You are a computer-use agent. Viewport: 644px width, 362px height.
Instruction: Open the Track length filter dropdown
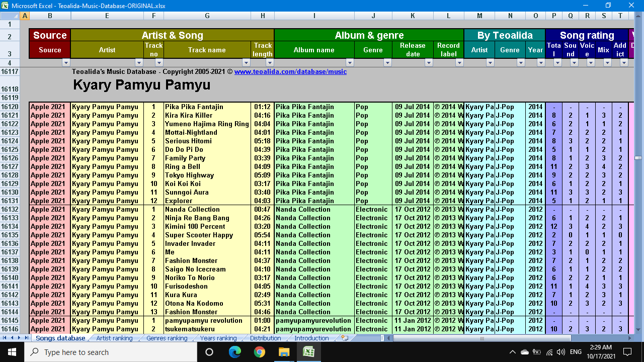pos(270,63)
